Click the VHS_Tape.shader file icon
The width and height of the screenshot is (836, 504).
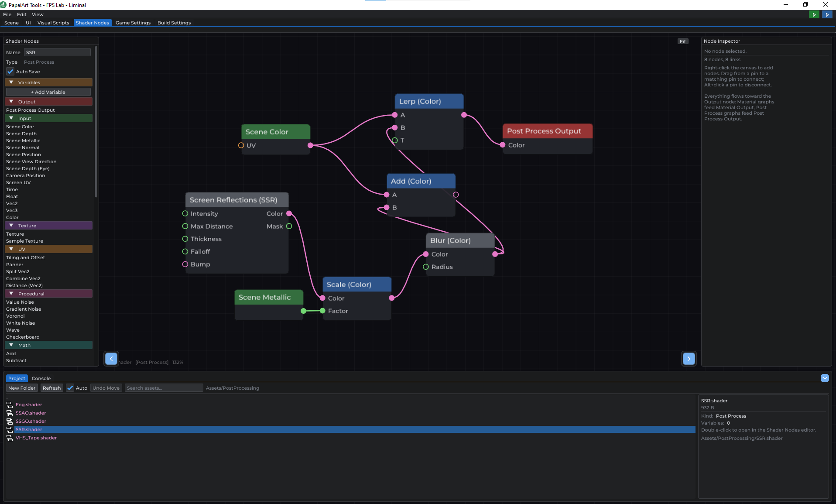pos(10,438)
